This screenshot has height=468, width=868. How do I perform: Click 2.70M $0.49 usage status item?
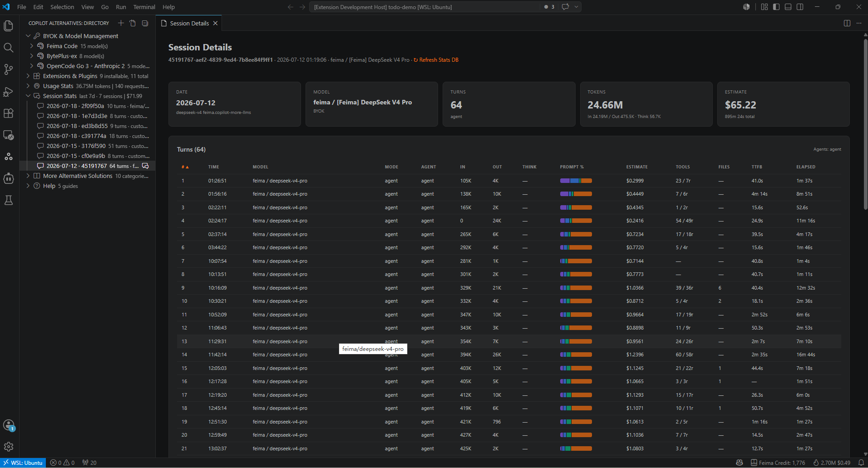[x=832, y=463]
